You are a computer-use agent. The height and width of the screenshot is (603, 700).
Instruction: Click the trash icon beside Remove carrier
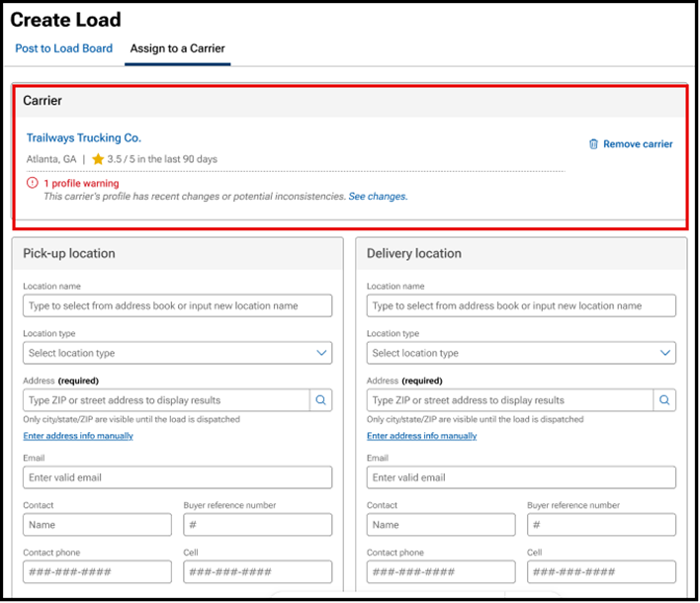(593, 144)
